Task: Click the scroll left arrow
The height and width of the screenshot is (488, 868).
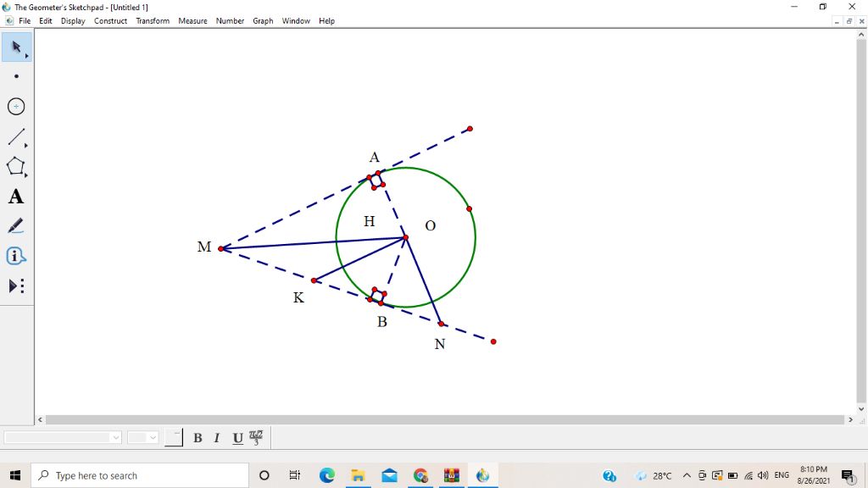Action: [x=40, y=420]
